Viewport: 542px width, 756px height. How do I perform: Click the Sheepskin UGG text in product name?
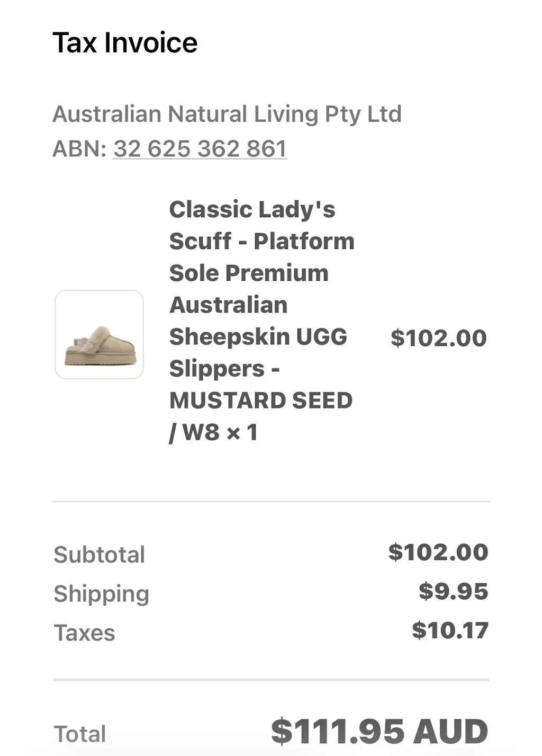(x=258, y=337)
